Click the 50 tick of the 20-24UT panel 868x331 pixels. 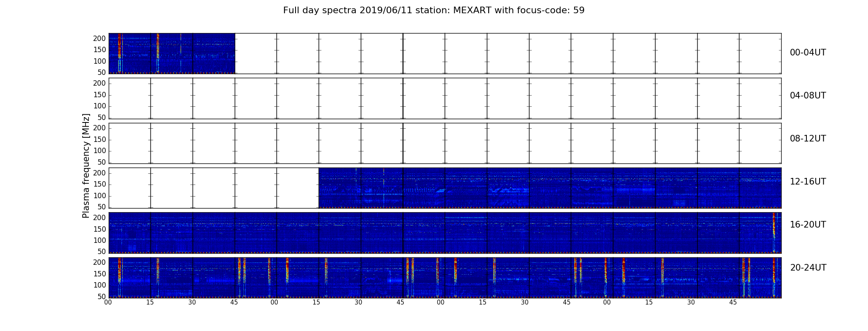(102, 297)
